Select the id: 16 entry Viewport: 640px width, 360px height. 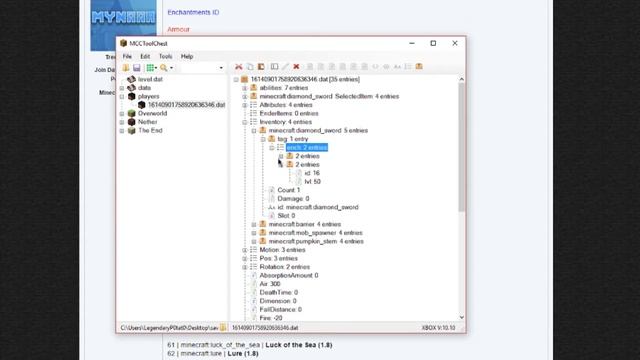coord(312,173)
